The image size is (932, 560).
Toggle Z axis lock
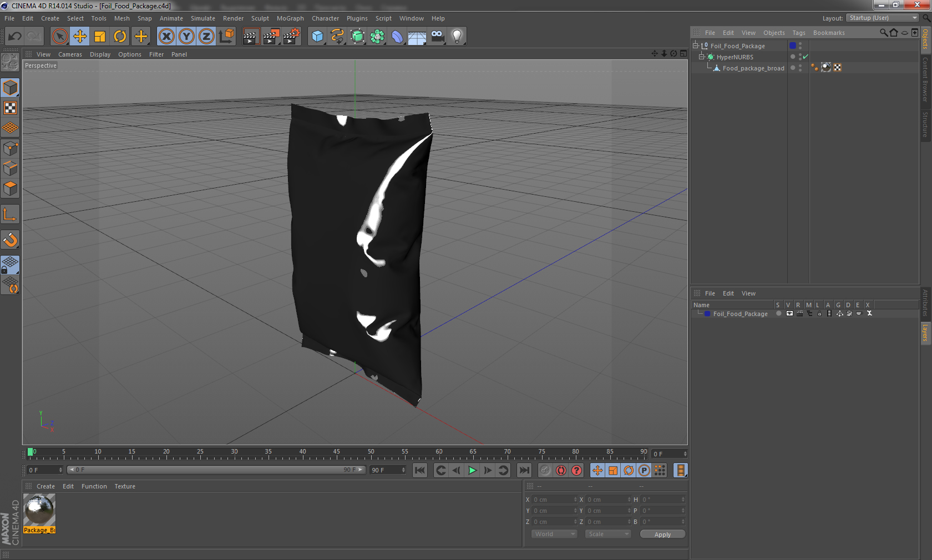click(206, 37)
